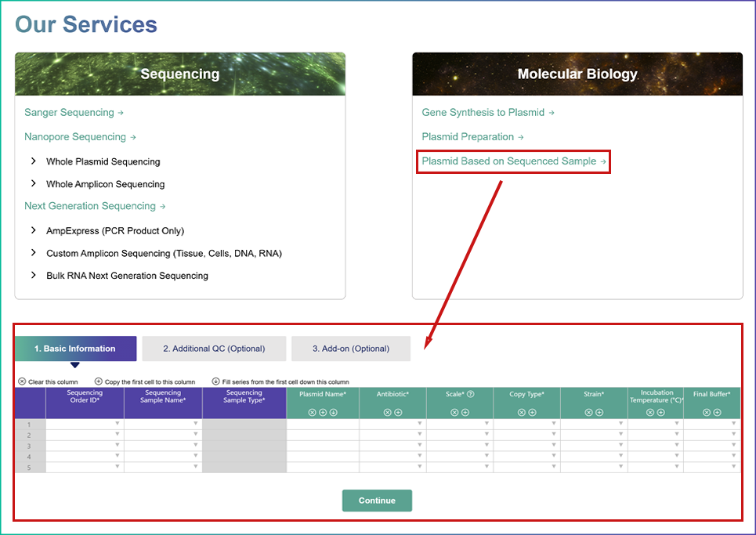The width and height of the screenshot is (756, 535).
Task: Open Strain dropdown in row 3
Action: click(621, 446)
